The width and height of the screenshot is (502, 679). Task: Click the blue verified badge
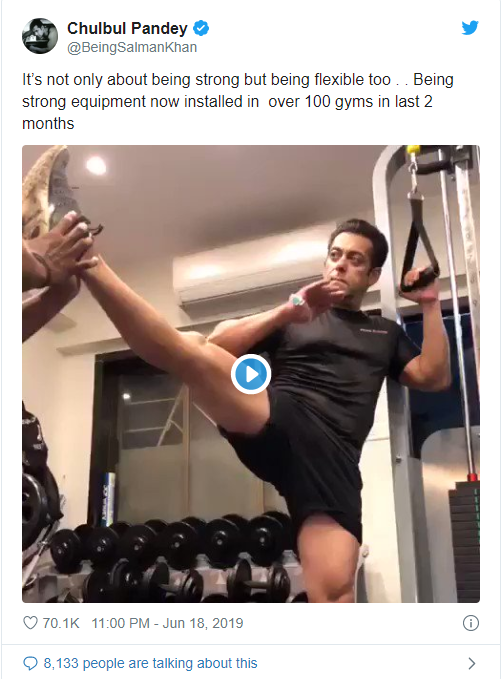201,28
